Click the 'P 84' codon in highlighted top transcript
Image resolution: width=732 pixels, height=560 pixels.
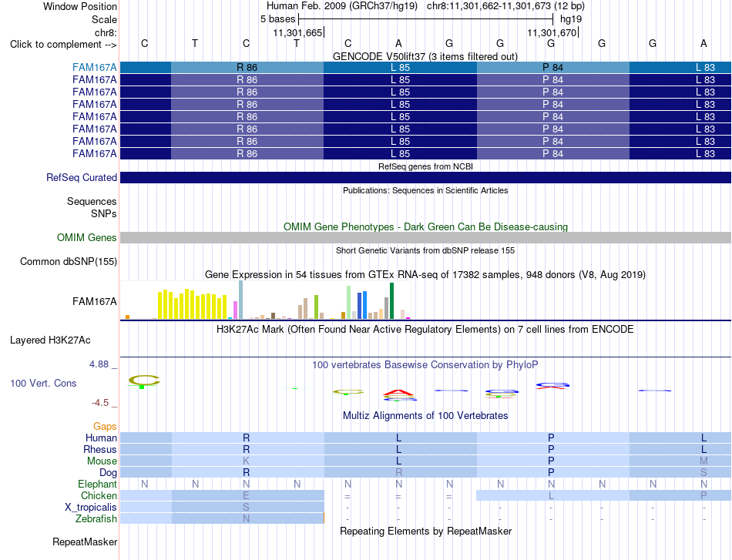(x=552, y=67)
